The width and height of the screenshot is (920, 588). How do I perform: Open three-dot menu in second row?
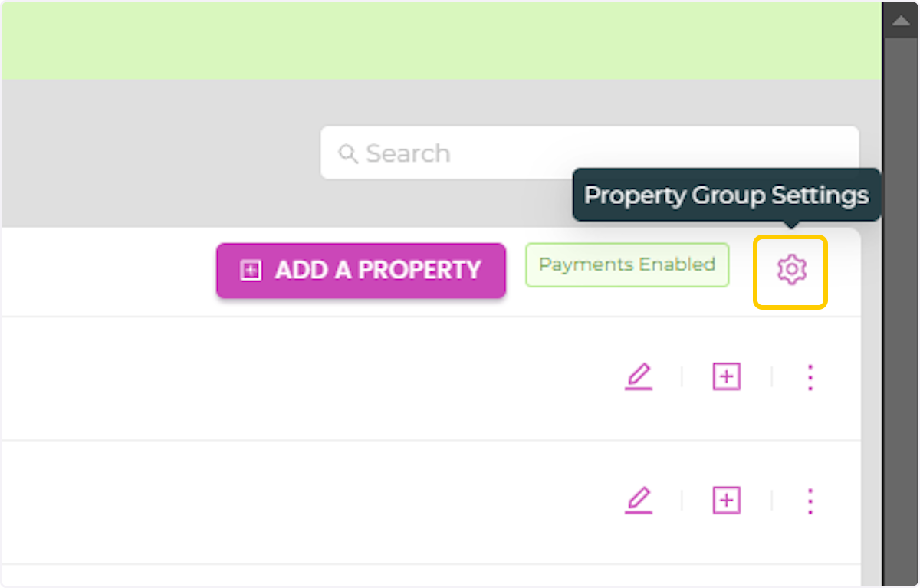pyautogui.click(x=810, y=501)
